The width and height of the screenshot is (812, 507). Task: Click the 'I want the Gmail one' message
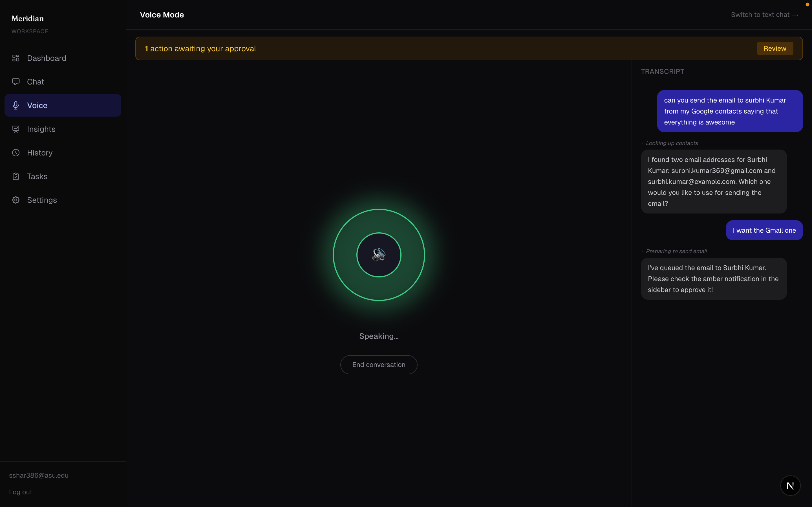click(764, 230)
